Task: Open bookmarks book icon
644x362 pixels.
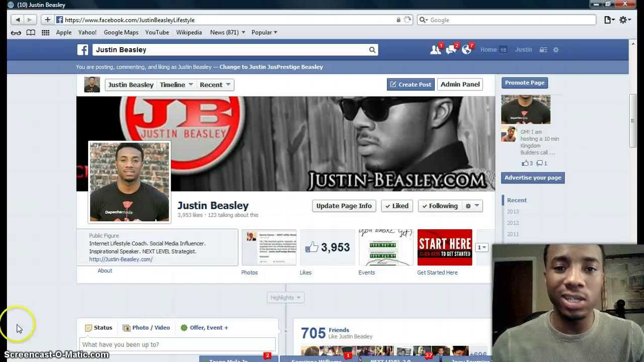Action: pos(31,32)
